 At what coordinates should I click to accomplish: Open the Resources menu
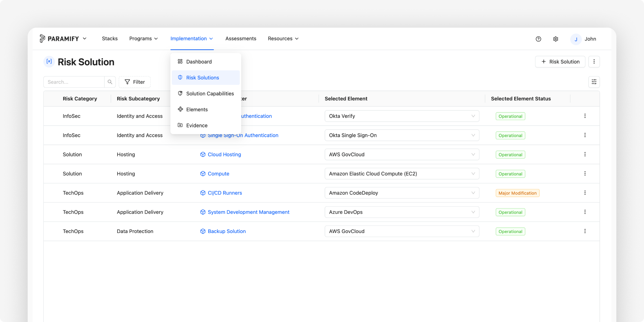283,38
